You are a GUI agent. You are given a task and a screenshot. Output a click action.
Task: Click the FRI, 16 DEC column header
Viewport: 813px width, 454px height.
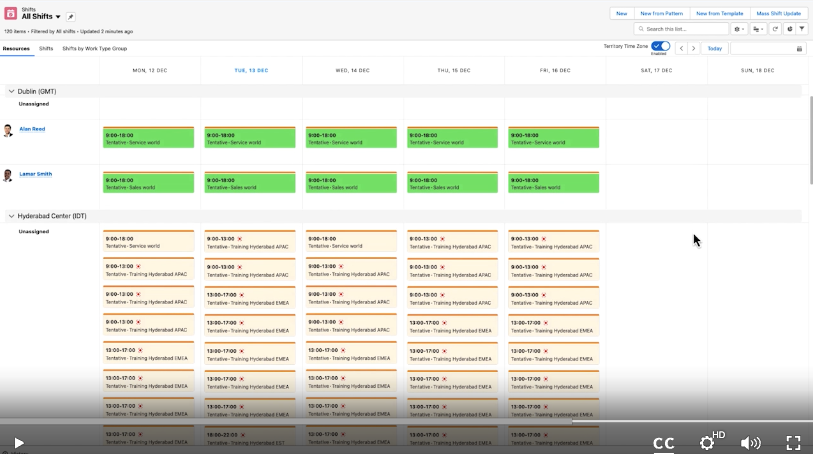[555, 70]
